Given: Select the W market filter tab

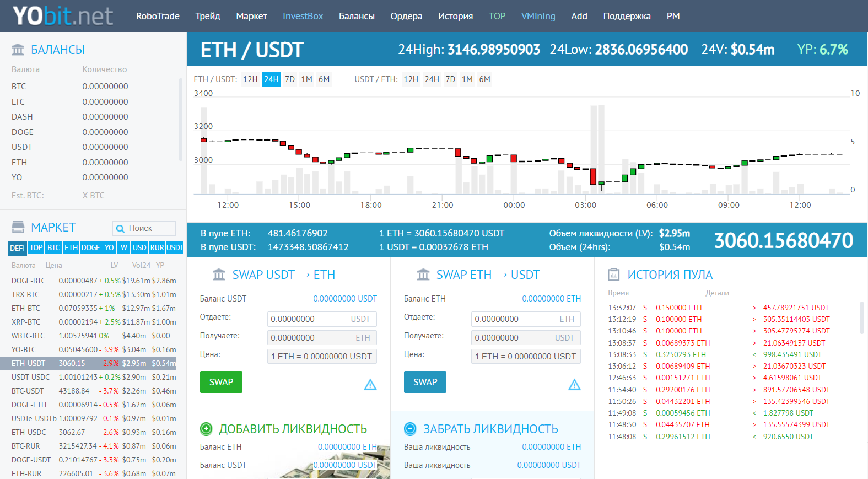Looking at the screenshot, I should (124, 248).
